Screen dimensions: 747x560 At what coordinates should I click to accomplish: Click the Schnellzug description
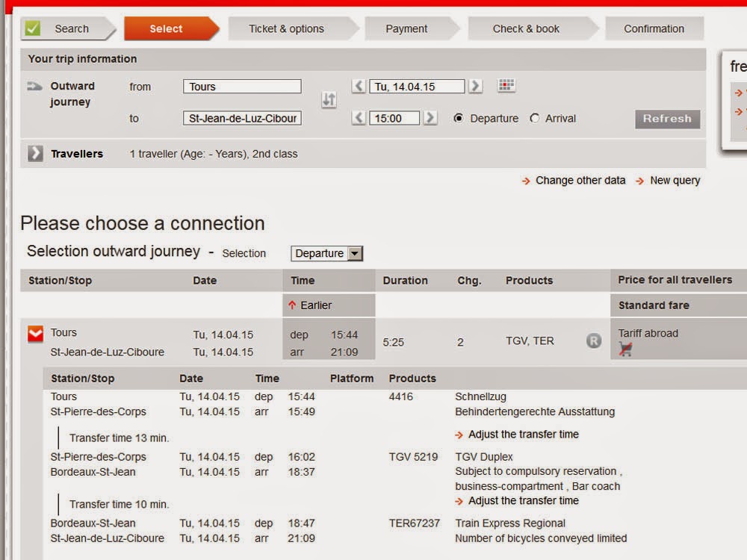[x=480, y=396]
